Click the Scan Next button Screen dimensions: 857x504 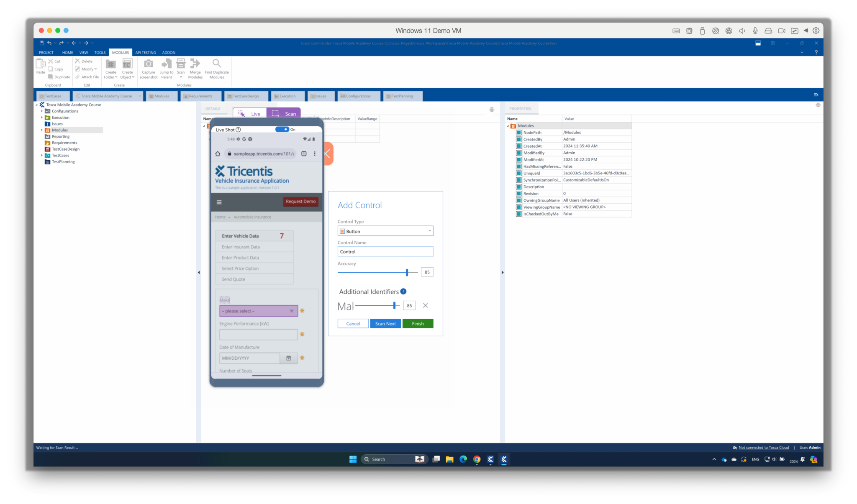[x=385, y=324]
